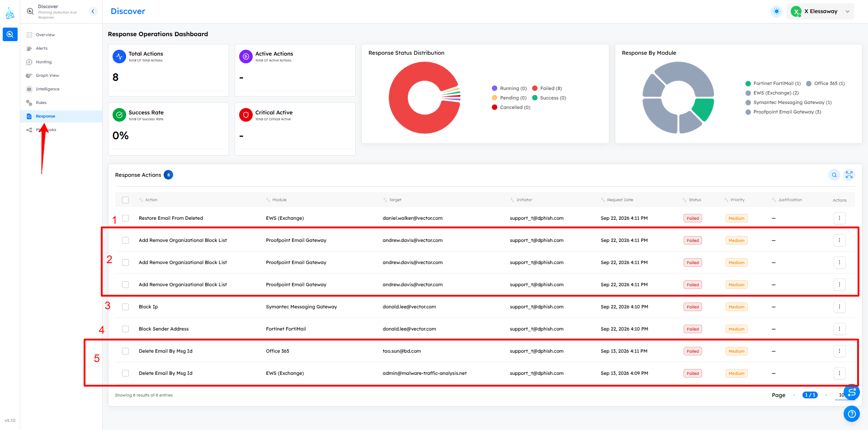Click the Failed (8) red legend swatch
Screen dimensions: 868x430
click(x=535, y=88)
